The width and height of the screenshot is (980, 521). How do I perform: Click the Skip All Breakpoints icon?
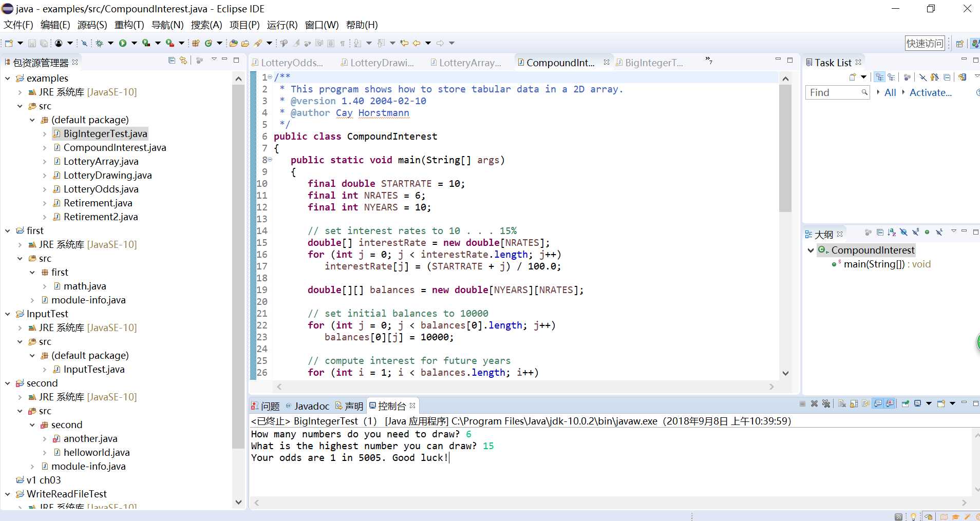tap(84, 43)
